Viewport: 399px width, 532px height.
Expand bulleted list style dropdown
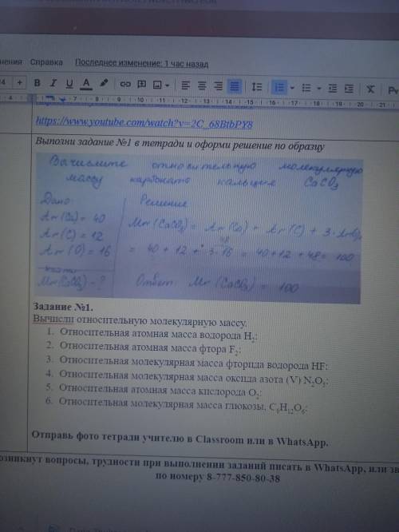click(x=319, y=89)
